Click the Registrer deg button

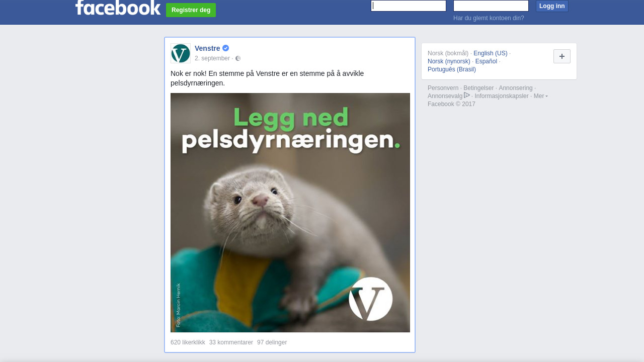(191, 10)
